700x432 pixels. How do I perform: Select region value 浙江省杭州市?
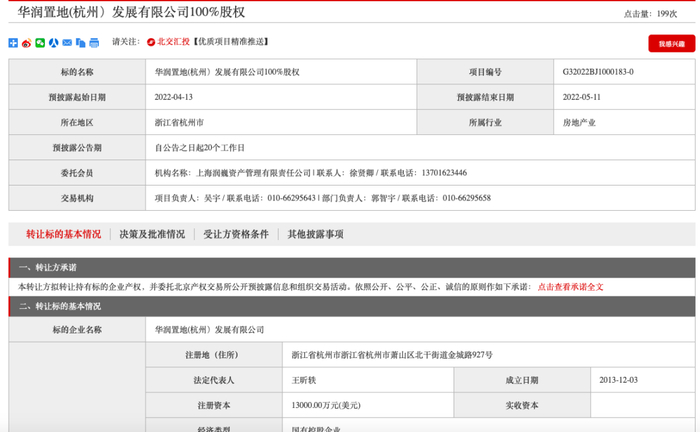tap(179, 123)
